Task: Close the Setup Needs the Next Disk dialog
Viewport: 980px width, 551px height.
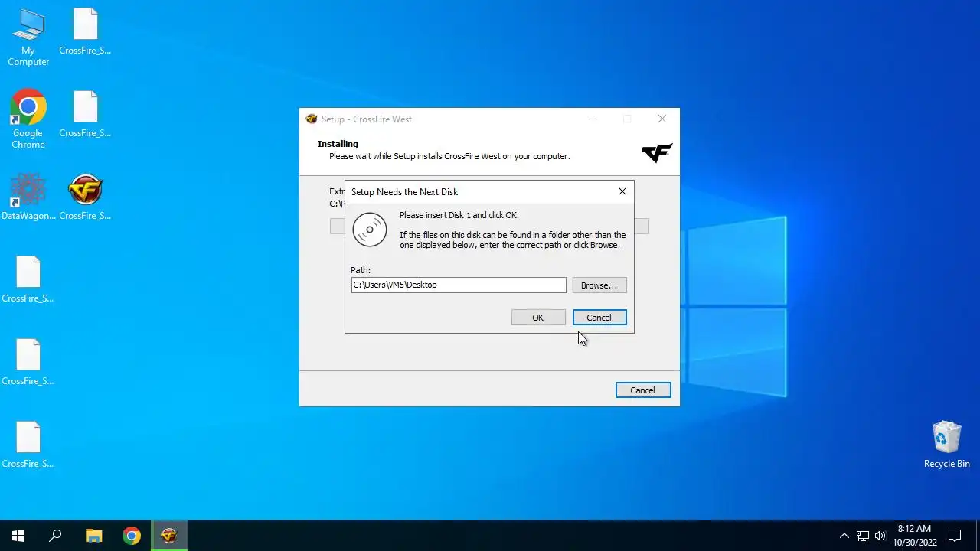Action: [622, 191]
